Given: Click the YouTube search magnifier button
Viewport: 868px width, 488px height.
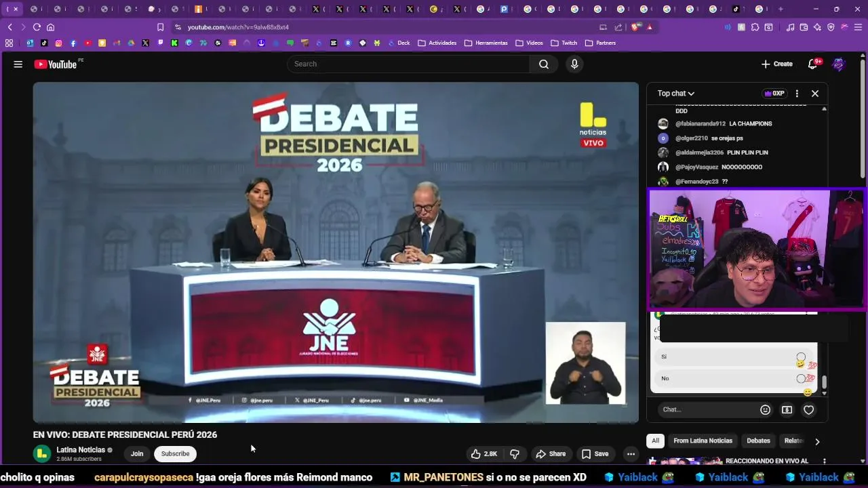Looking at the screenshot, I should [544, 64].
